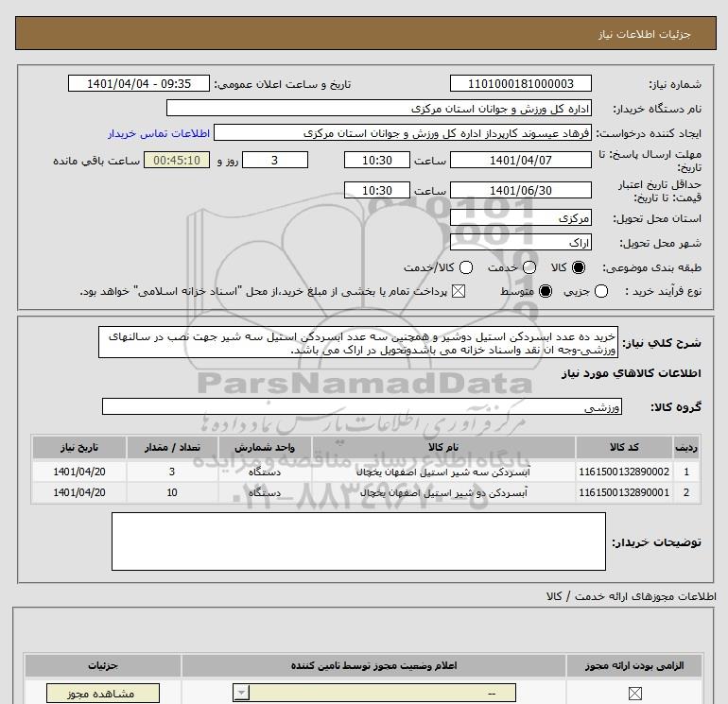Toggle the الزامی بودن ارائه مجوز checkbox

click(x=634, y=694)
